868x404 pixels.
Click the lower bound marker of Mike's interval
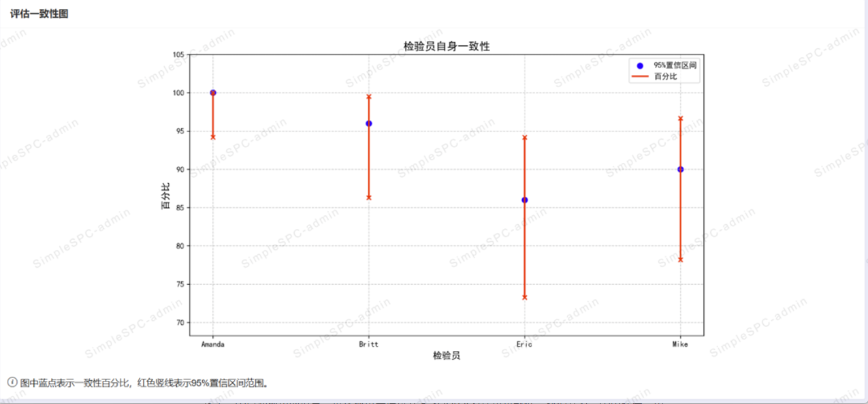tap(680, 260)
